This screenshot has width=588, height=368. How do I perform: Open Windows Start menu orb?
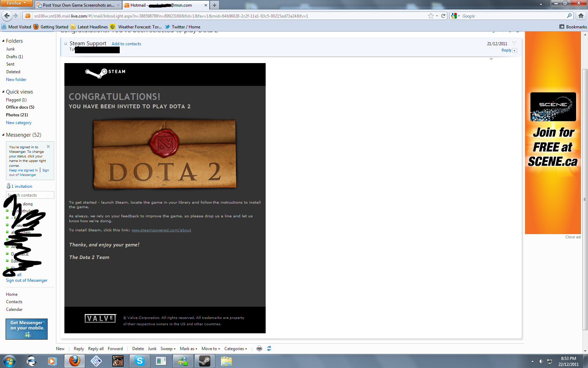coord(9,361)
